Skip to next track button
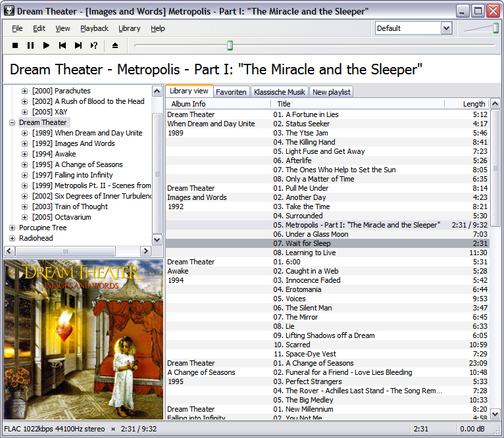Screen dimensions: 504x438 tap(78, 45)
